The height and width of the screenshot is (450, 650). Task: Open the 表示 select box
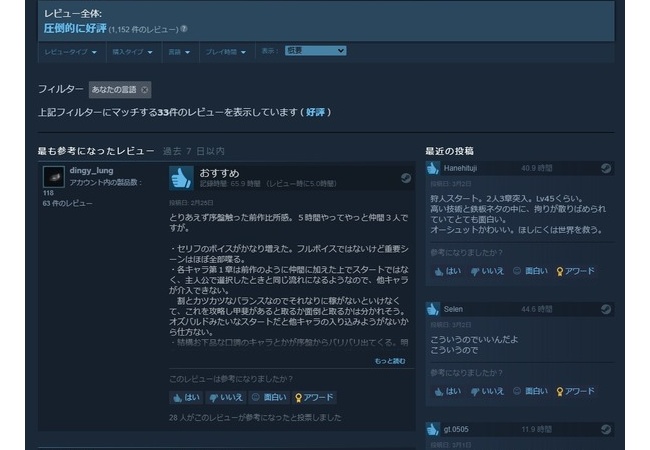[x=315, y=51]
